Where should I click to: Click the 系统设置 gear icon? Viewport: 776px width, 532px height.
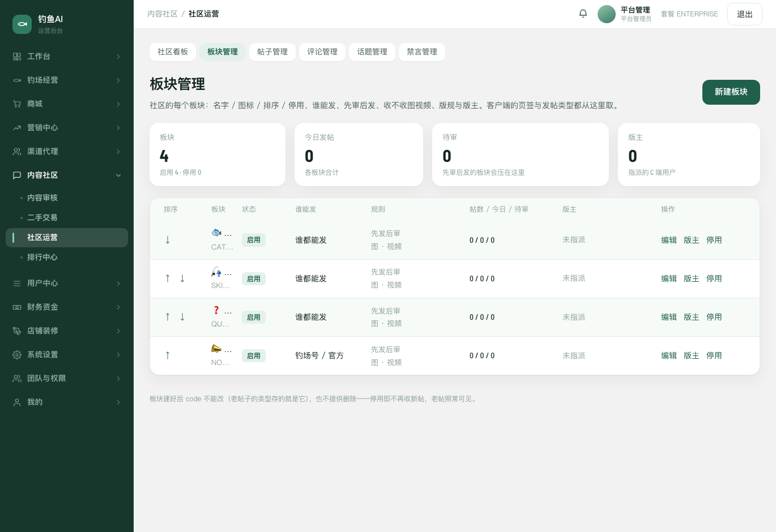pyautogui.click(x=17, y=355)
